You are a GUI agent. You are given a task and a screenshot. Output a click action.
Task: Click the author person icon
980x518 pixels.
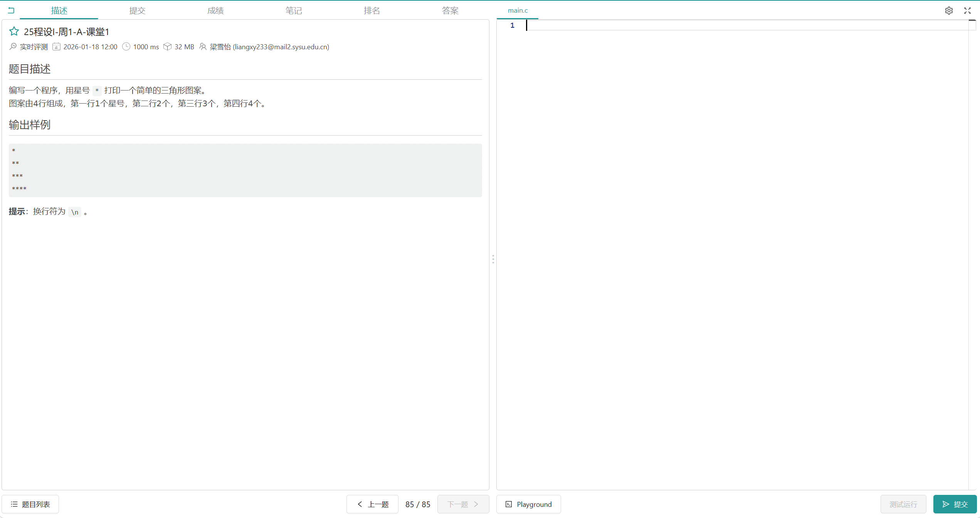(x=203, y=47)
